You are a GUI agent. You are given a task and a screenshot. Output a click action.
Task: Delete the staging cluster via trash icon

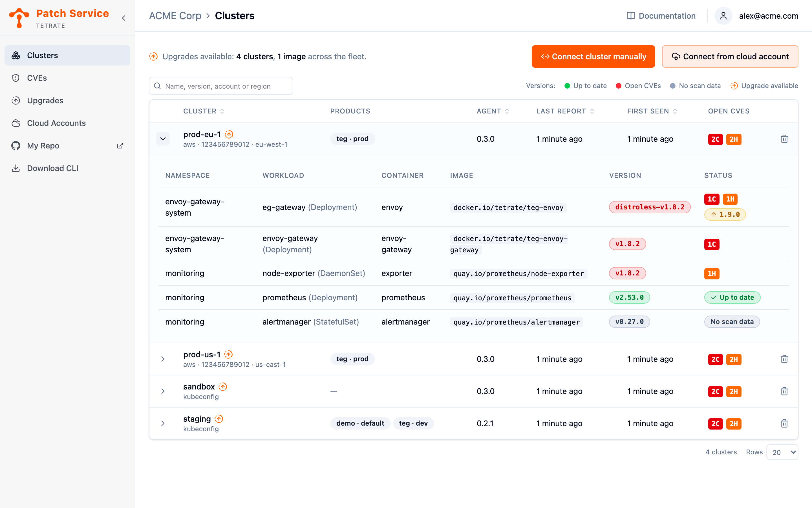784,423
